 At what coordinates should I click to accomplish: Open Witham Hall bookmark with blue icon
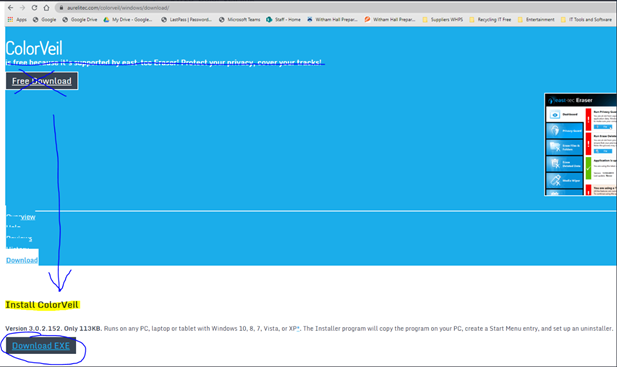pos(332,19)
